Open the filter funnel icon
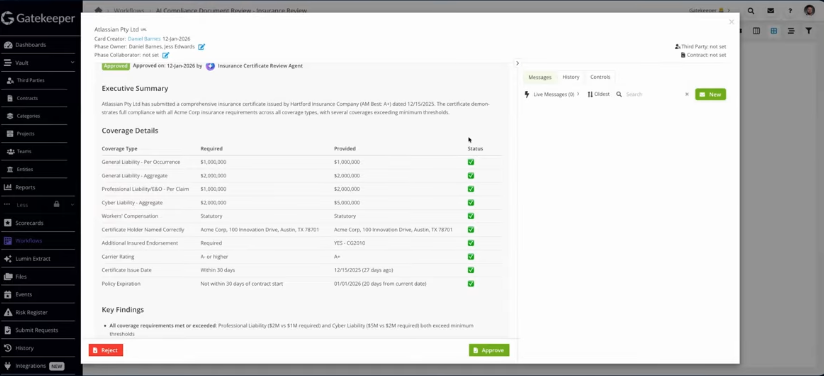Screen dimensions: 824x376 (809, 31)
